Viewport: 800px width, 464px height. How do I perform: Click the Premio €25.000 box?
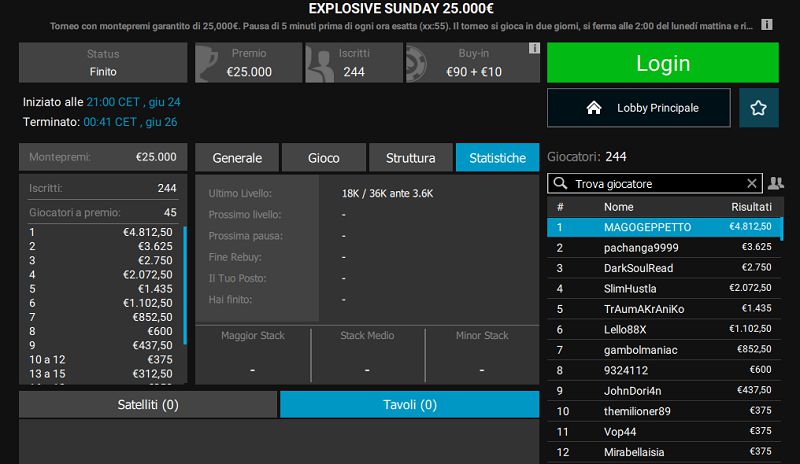coord(248,63)
